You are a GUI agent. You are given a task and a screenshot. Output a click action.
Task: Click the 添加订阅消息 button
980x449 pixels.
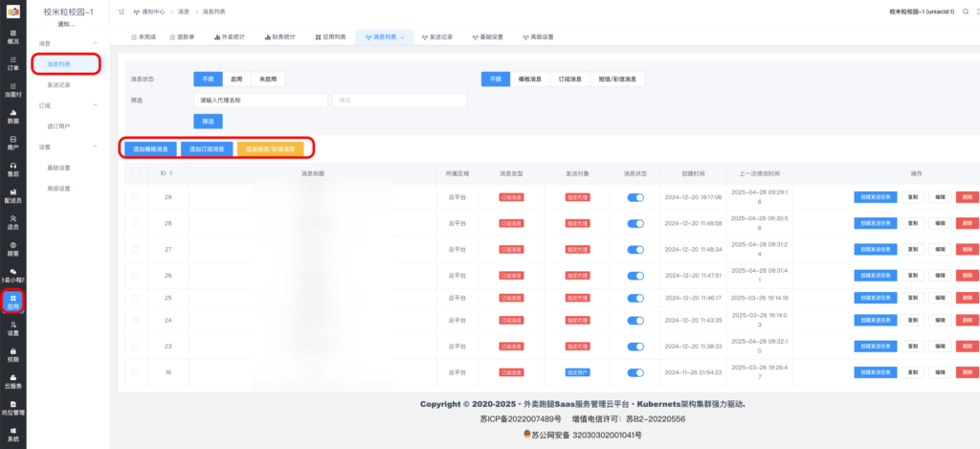pyautogui.click(x=207, y=148)
